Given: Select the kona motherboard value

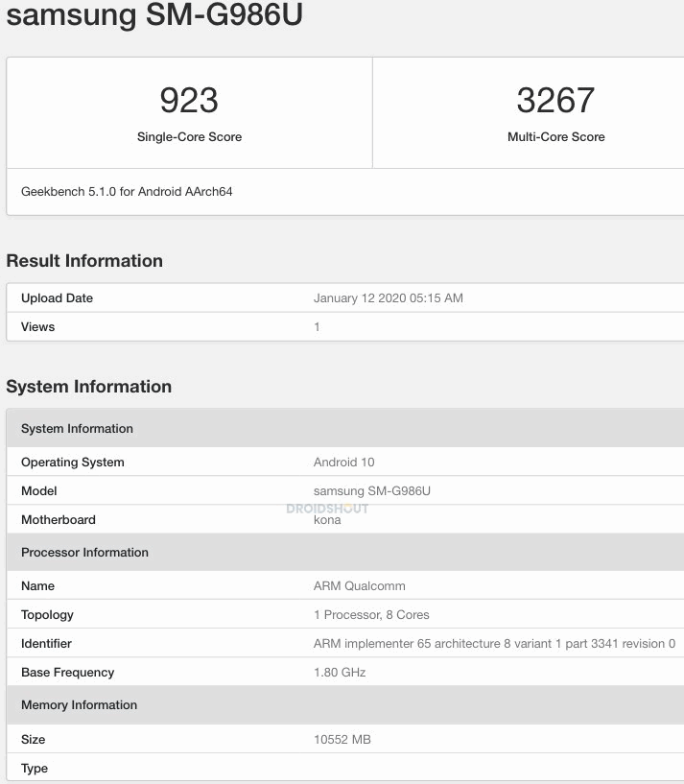Looking at the screenshot, I should point(327,520).
